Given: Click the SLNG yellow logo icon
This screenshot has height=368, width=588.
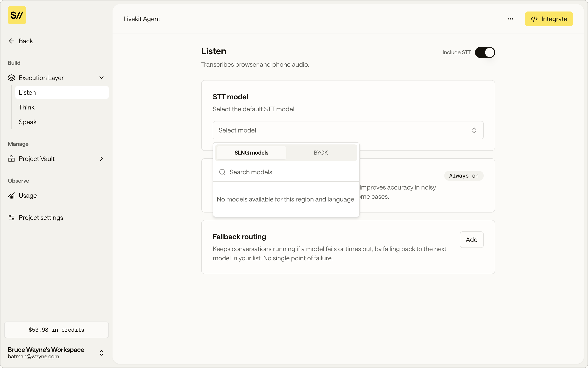Looking at the screenshot, I should [x=17, y=15].
